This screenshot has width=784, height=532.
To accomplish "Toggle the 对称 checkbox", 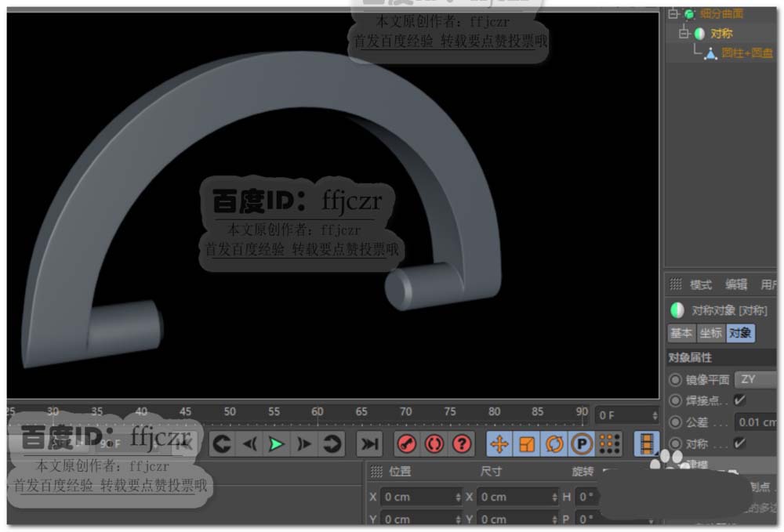I will coord(739,443).
